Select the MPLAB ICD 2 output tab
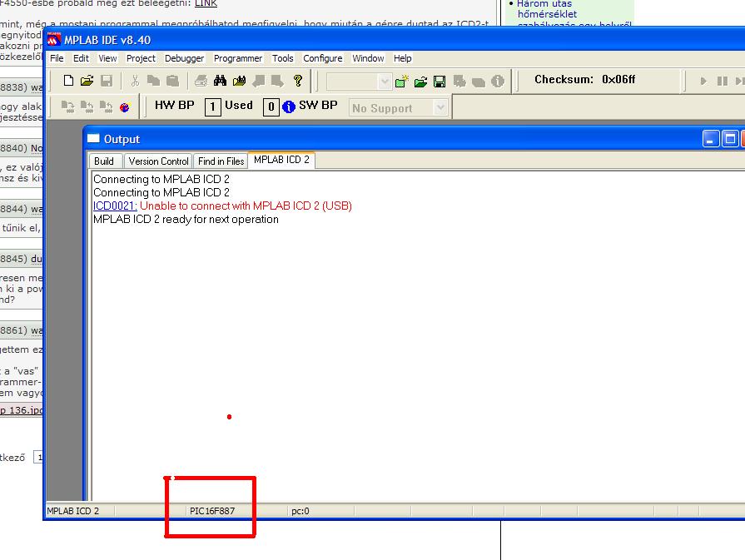 pyautogui.click(x=281, y=160)
